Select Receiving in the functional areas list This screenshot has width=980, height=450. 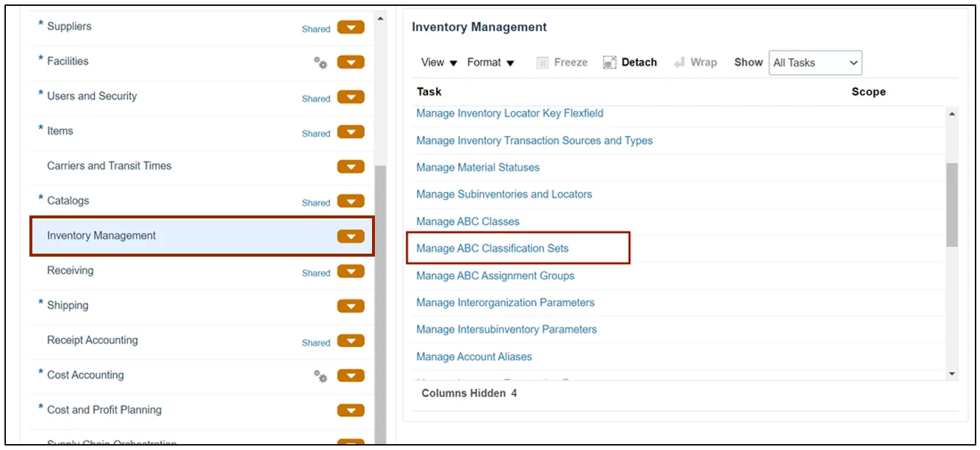pos(71,271)
